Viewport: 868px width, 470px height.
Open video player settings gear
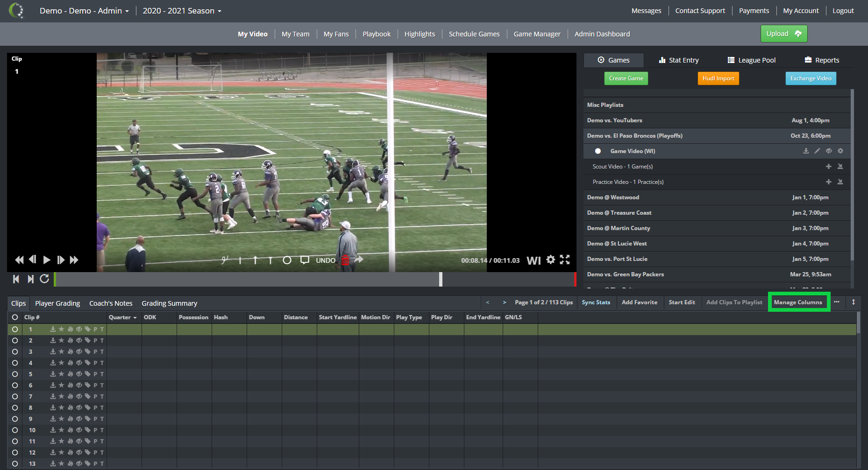coord(551,260)
